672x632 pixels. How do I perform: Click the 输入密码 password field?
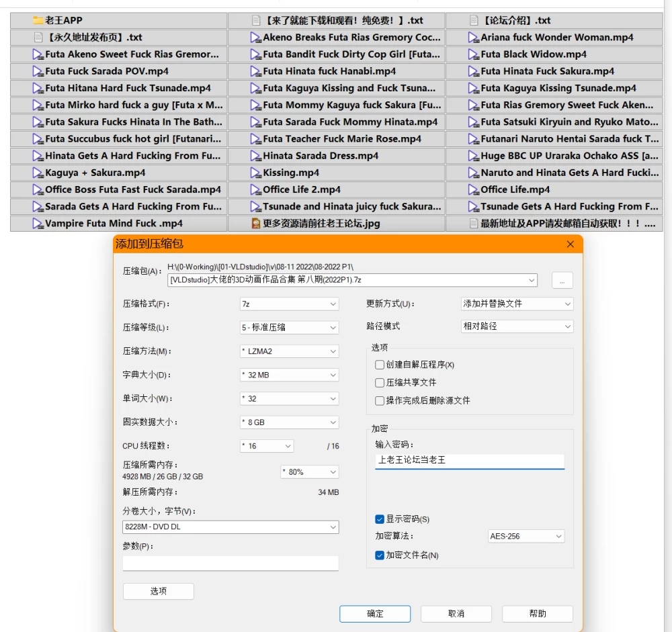pos(470,461)
